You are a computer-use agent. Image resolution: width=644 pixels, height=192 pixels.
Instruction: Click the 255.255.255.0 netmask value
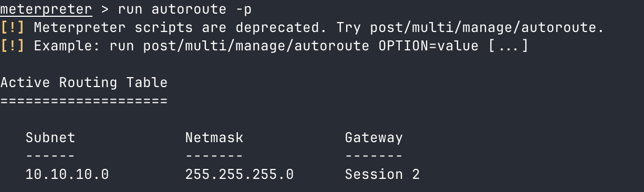(240, 174)
